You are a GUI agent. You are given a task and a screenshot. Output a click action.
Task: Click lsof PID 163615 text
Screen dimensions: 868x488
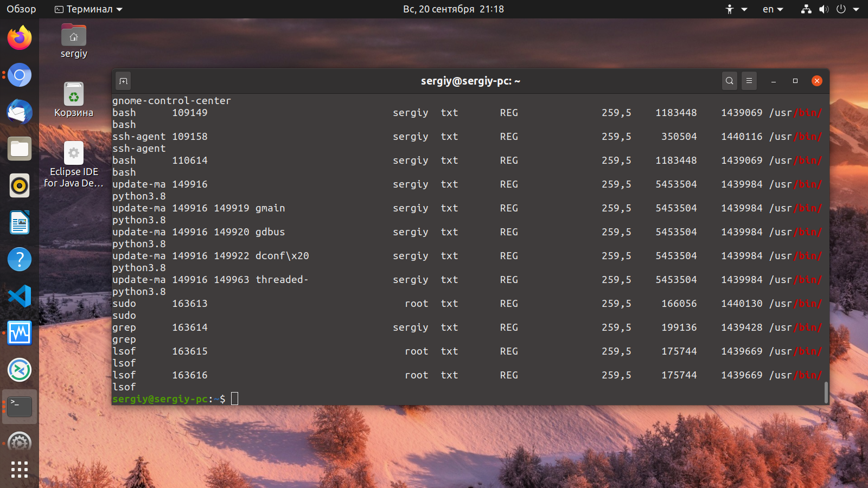click(x=190, y=351)
